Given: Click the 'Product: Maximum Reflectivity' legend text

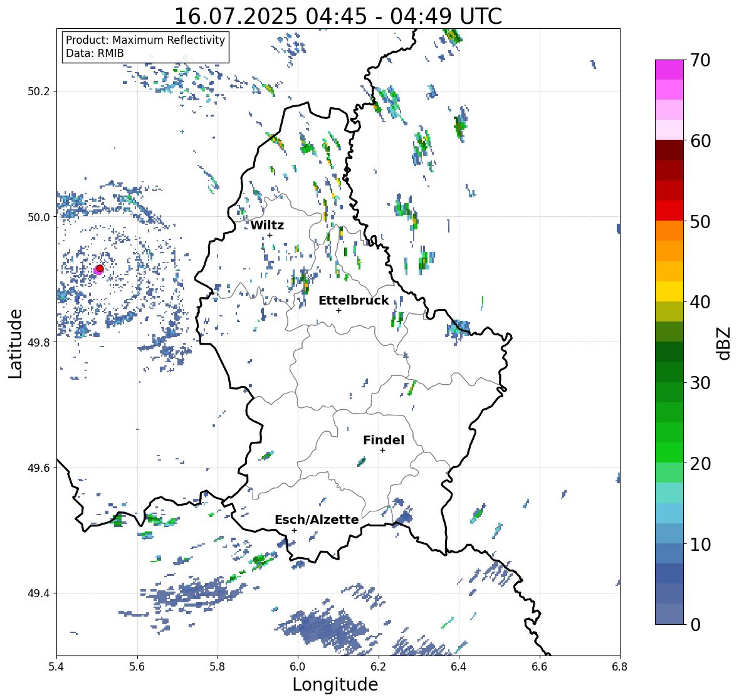Looking at the screenshot, I should pos(145,40).
